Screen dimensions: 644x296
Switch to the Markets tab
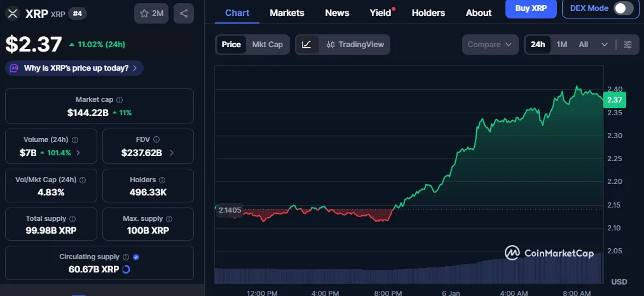click(287, 13)
